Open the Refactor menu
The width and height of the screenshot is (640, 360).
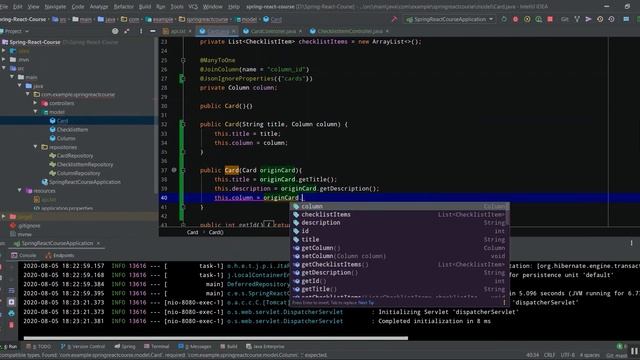coord(123,7)
